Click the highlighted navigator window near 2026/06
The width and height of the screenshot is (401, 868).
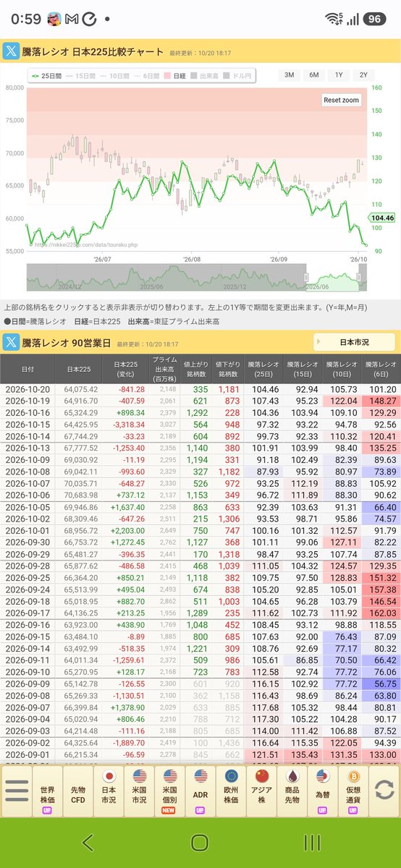333,278
